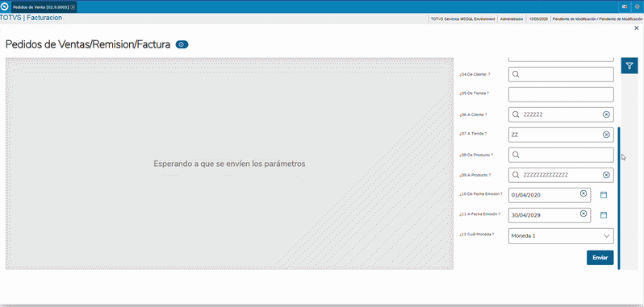Image resolution: width=644 pixels, height=307 pixels.
Task: Close the report panel with the X icon
Action: 636,28
